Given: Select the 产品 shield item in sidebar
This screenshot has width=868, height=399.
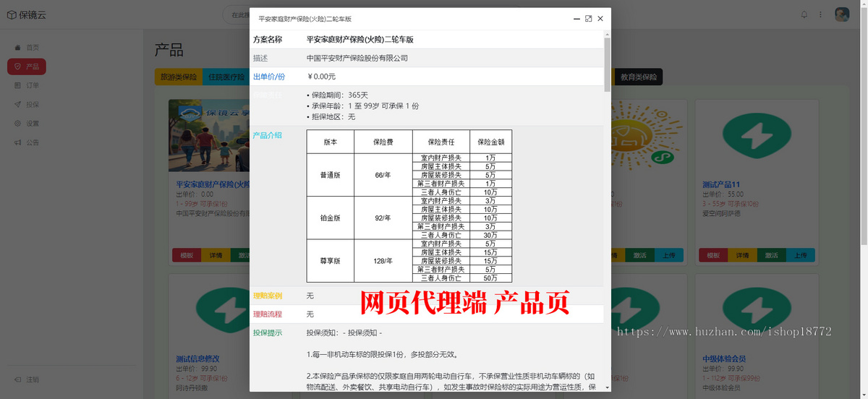Looking at the screenshot, I should point(27,66).
